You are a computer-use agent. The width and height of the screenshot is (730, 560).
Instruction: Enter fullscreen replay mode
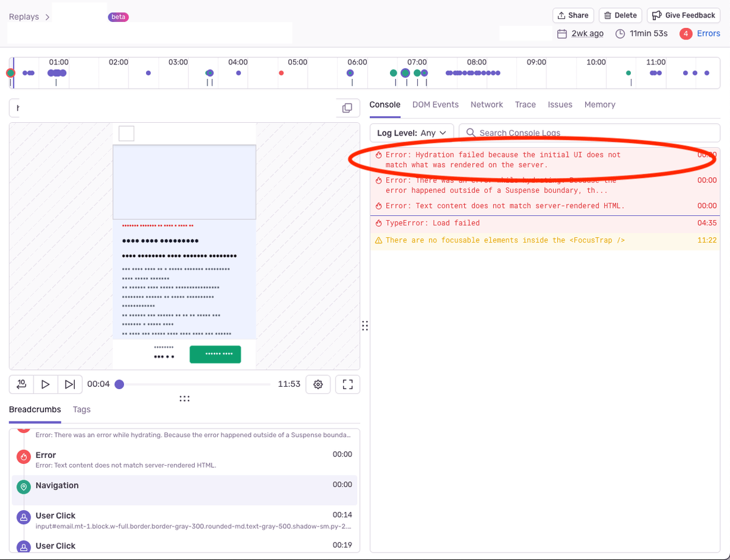[x=347, y=384]
